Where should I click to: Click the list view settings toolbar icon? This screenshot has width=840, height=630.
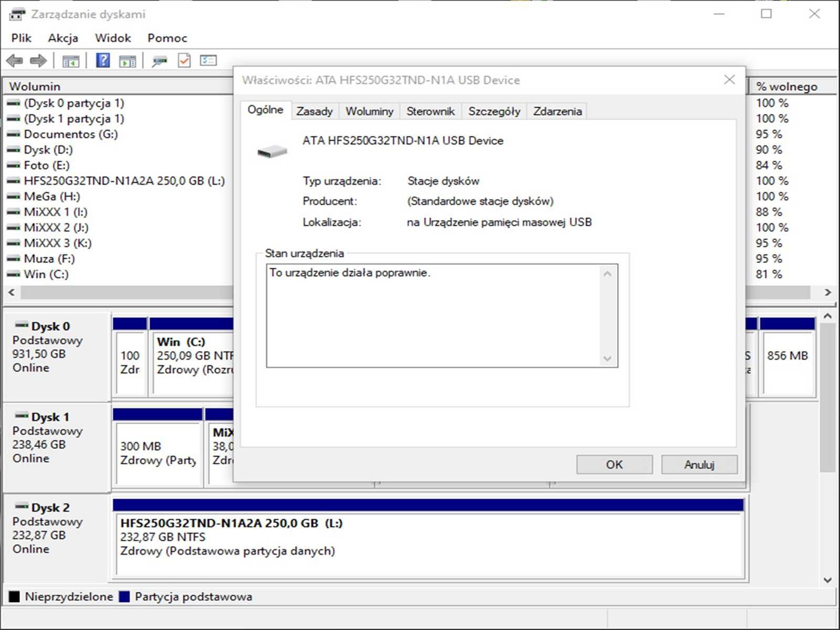(208, 60)
